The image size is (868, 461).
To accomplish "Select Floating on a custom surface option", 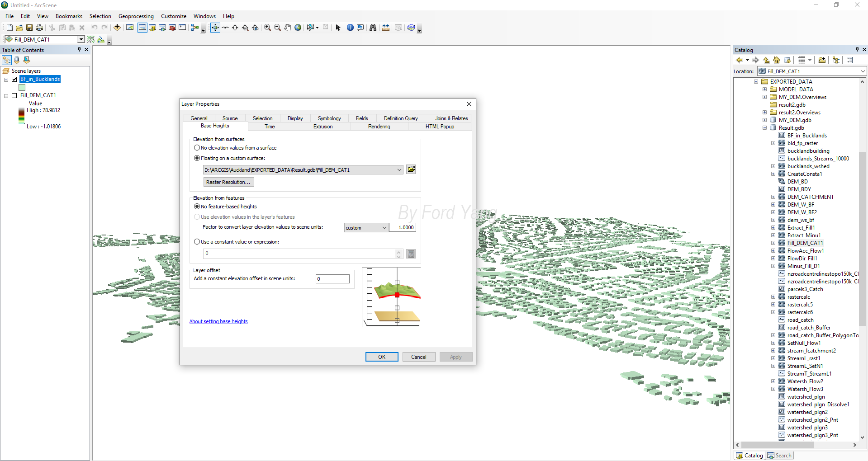I will 197,158.
